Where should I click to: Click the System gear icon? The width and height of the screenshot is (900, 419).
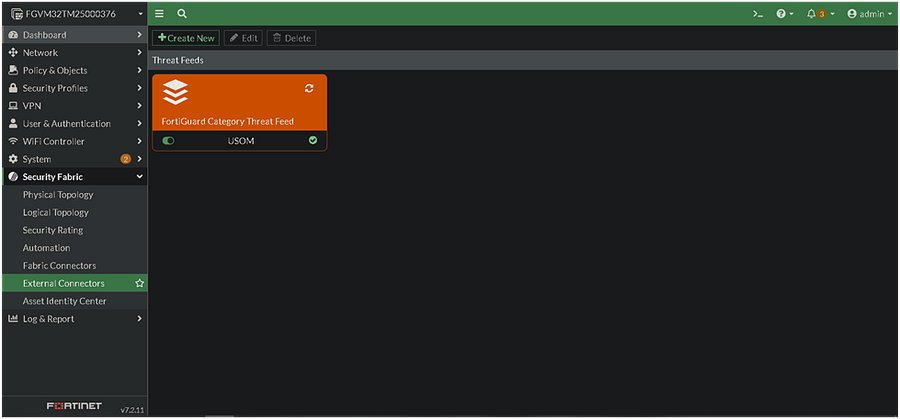(13, 160)
